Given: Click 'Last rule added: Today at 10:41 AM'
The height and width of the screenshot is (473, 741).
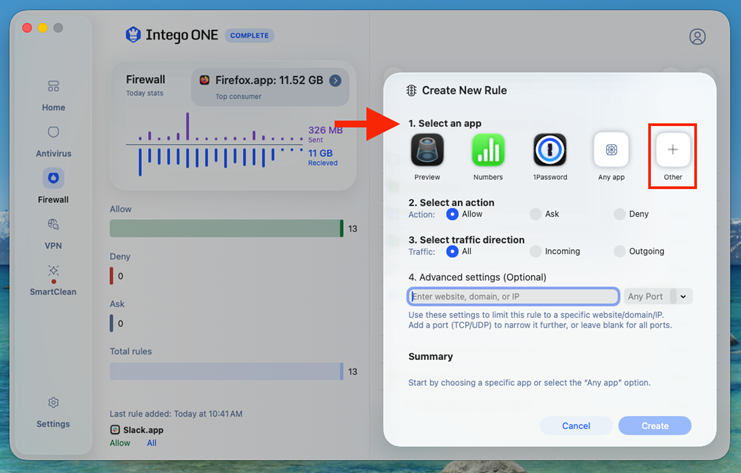Looking at the screenshot, I should tap(176, 414).
